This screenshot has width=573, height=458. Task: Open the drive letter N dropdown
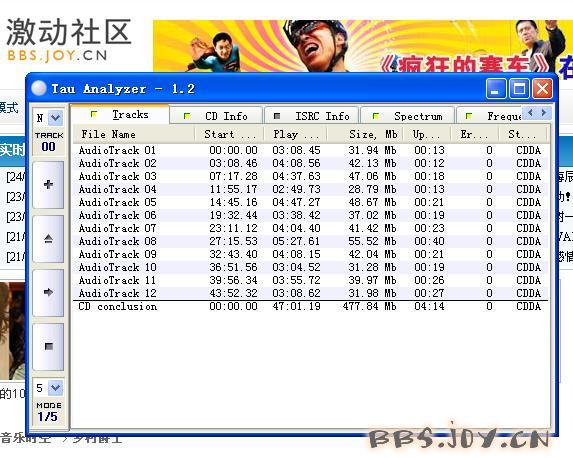[x=56, y=118]
